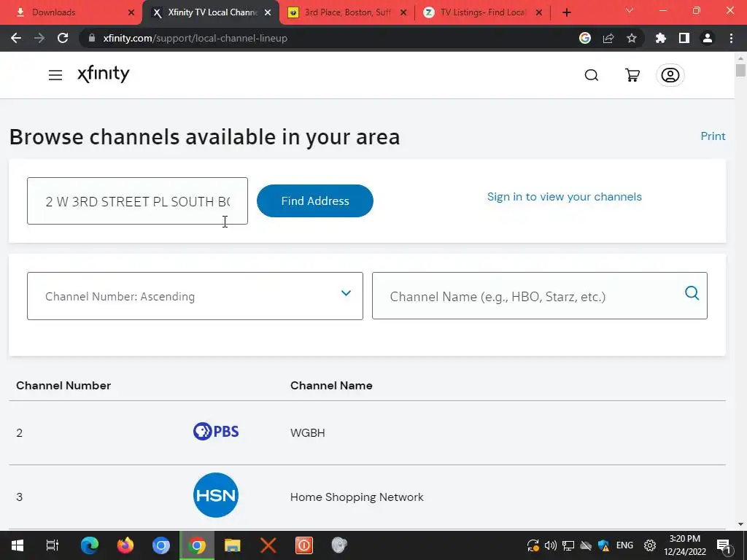Reload the current page

pyautogui.click(x=63, y=38)
